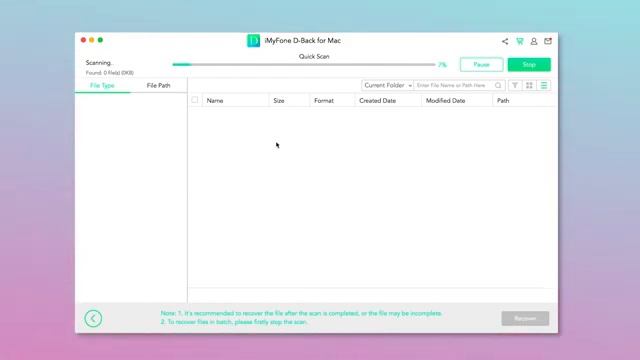Viewport: 640px width, 360px height.
Task: Open the share icon in title bar
Action: pos(505,41)
